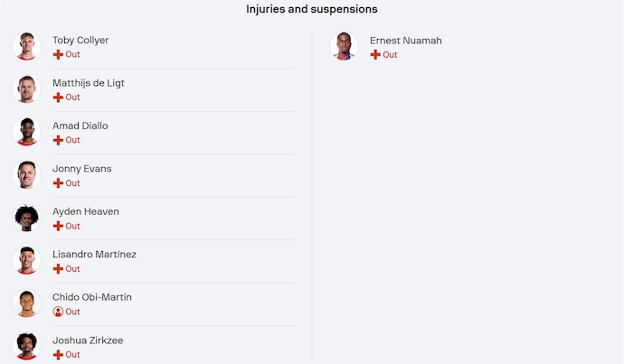Click Jonny Evans' player avatar
This screenshot has height=364, width=624.
click(x=27, y=175)
